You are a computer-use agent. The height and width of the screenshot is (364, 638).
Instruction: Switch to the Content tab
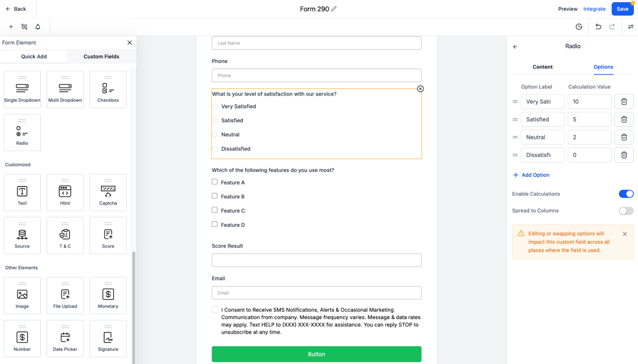542,67
